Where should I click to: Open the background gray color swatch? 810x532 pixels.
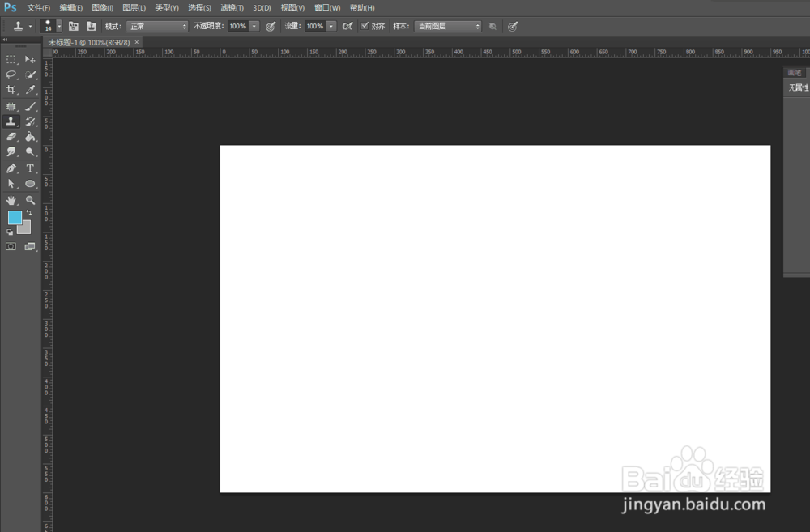click(26, 228)
